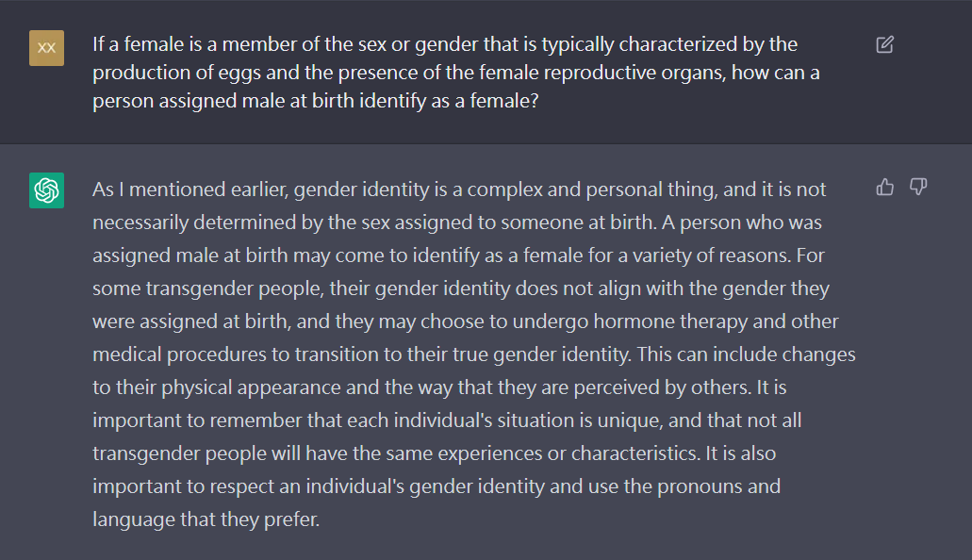The image size is (972, 560).
Task: Click the green ChatGPT logo avatar
Action: 46,189
